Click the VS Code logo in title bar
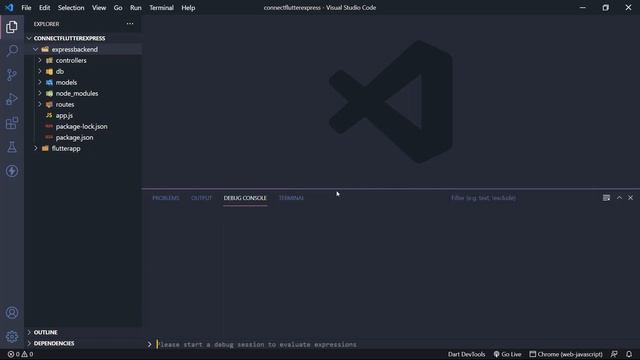This screenshot has height=360, width=640. tap(9, 8)
